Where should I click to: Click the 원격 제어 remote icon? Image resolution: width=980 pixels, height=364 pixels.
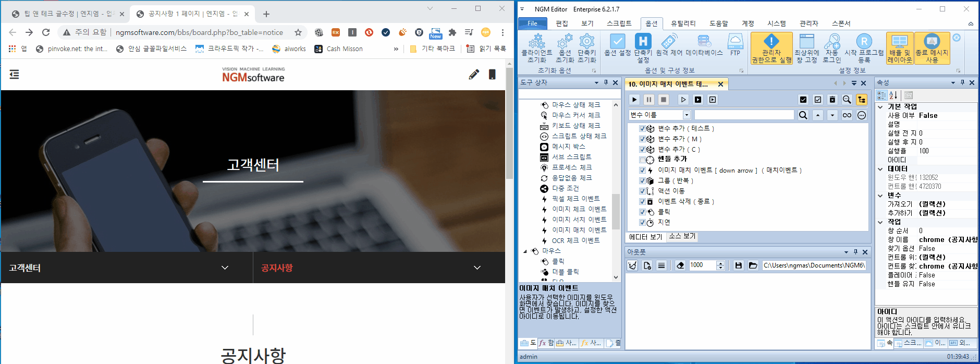(x=669, y=45)
